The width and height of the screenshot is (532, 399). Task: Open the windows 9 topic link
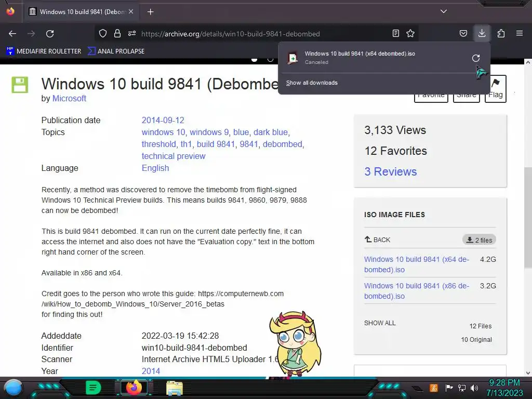(209, 132)
